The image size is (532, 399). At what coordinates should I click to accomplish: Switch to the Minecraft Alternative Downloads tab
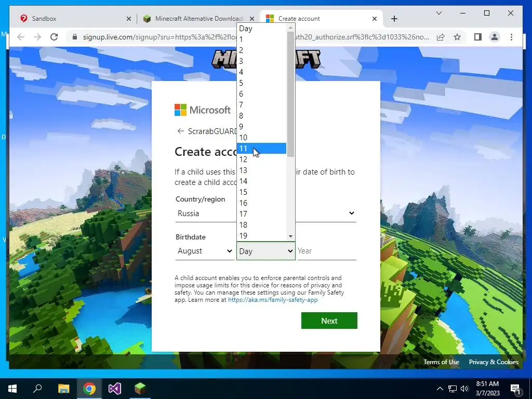click(198, 19)
